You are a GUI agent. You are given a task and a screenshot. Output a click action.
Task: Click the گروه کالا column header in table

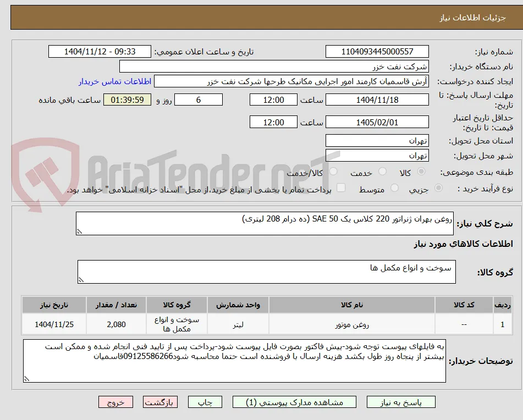pyautogui.click(x=177, y=305)
